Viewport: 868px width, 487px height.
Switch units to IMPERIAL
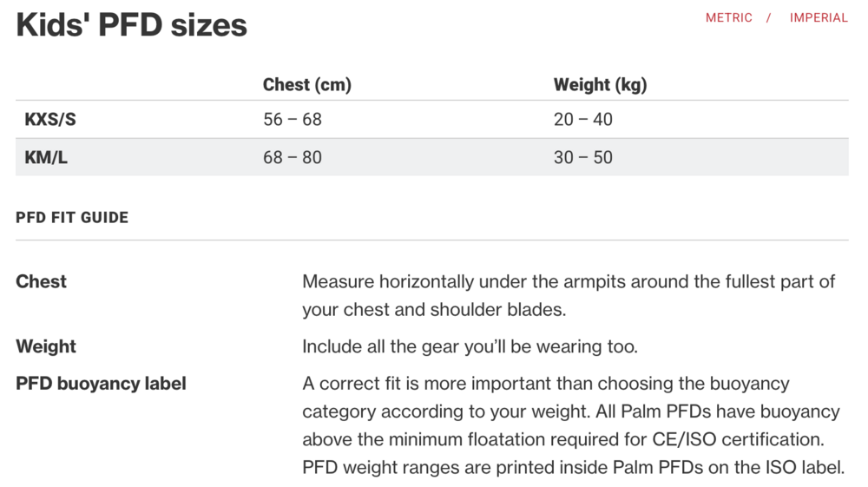pyautogui.click(x=819, y=18)
